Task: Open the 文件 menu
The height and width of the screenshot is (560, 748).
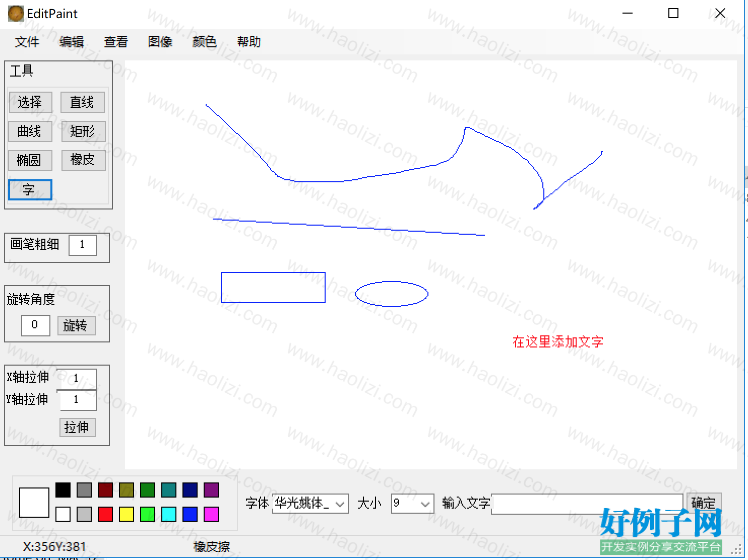Action: tap(27, 42)
